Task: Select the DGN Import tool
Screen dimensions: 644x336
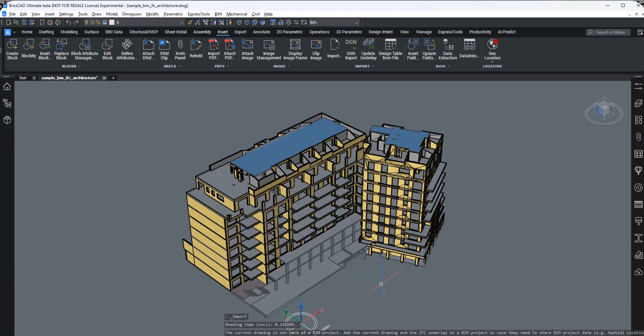Action: pyautogui.click(x=351, y=49)
